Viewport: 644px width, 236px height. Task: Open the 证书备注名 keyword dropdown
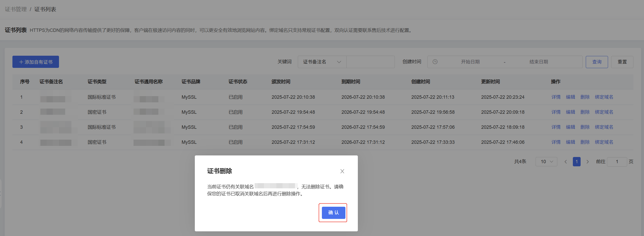322,62
